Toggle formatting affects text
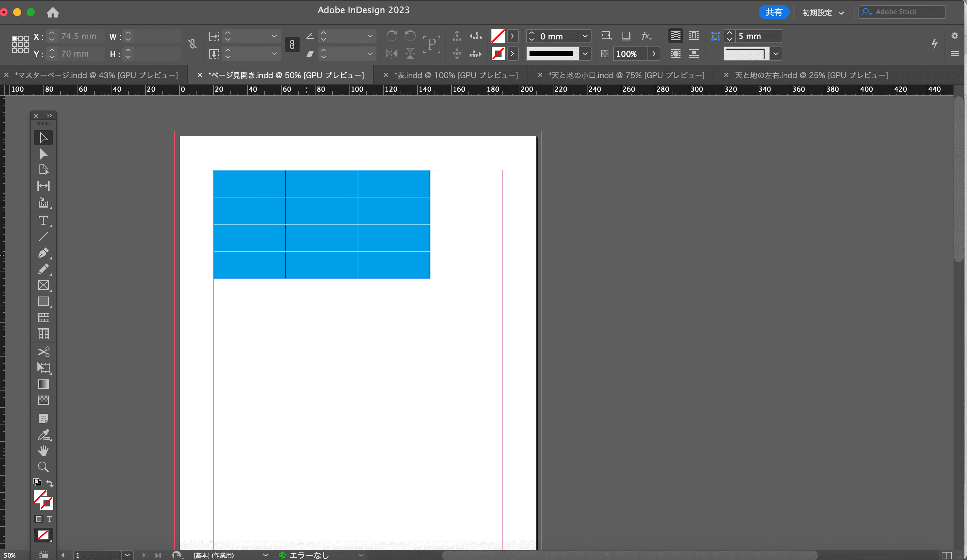 pyautogui.click(x=50, y=519)
